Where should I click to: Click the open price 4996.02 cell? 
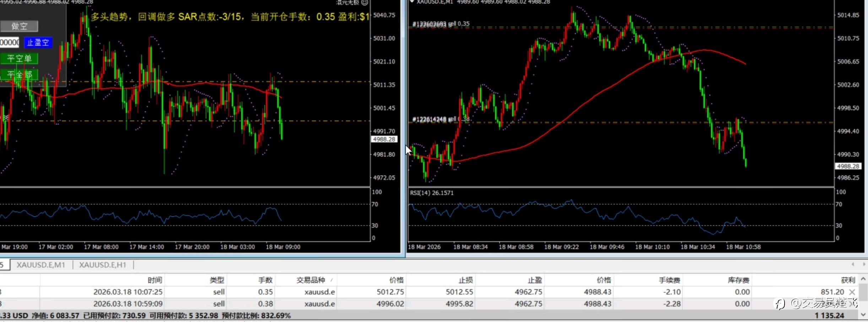[x=390, y=304]
